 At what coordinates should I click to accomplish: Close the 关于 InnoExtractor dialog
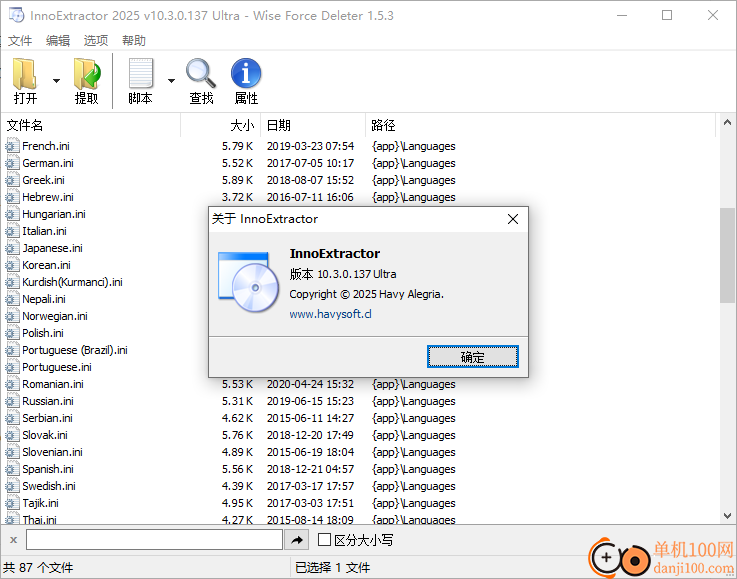point(513,219)
